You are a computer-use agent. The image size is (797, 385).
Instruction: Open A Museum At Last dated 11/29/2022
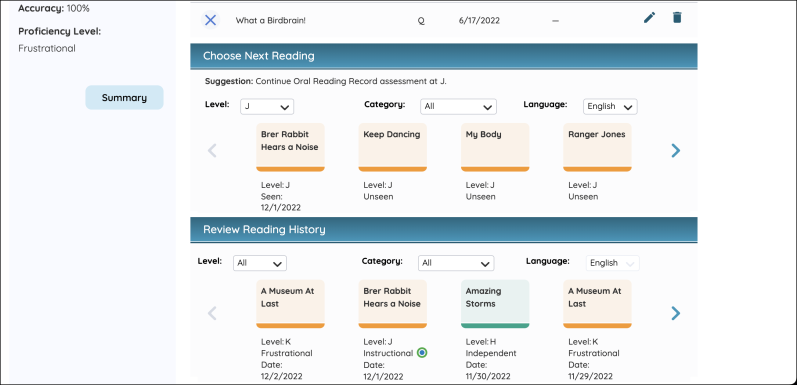pos(597,304)
